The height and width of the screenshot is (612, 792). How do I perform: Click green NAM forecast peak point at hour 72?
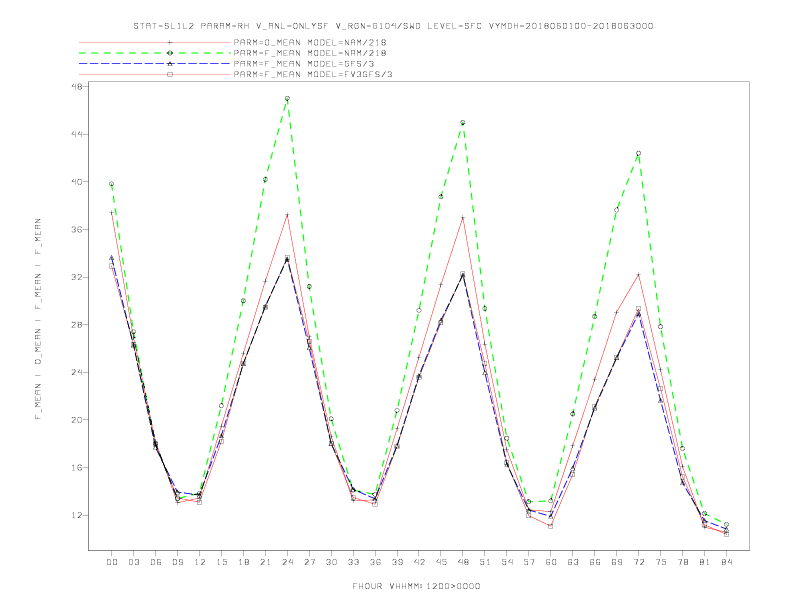(638, 154)
